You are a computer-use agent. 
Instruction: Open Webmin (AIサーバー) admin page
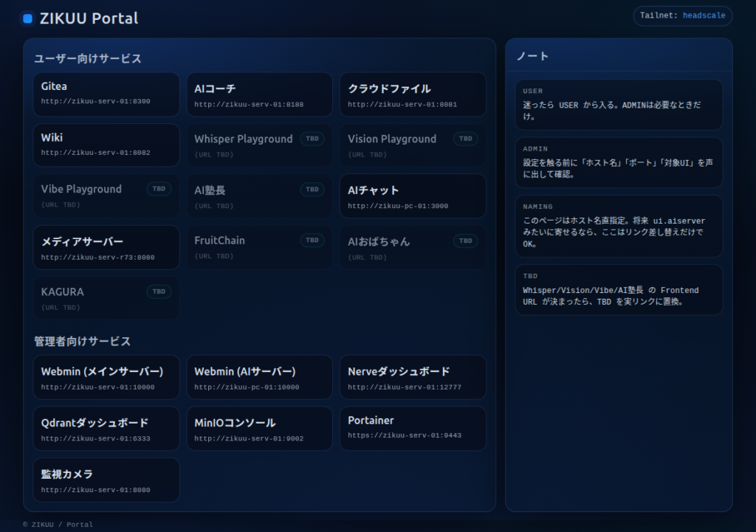(x=259, y=377)
